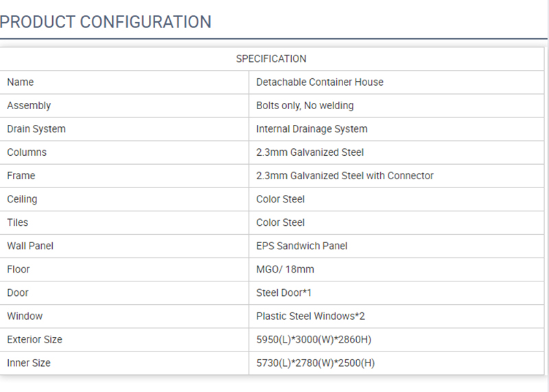Click the Drain System label
Image resolution: width=549 pixels, height=392 pixels.
(36, 129)
